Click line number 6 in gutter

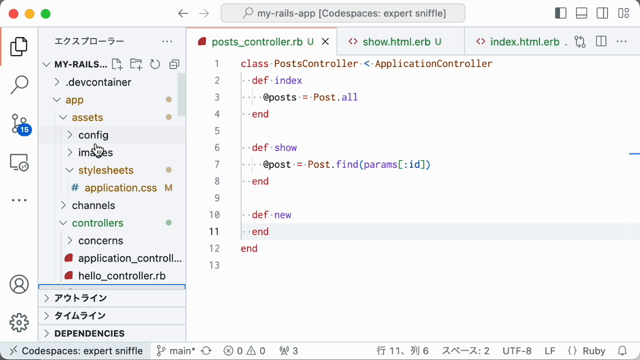(x=217, y=147)
